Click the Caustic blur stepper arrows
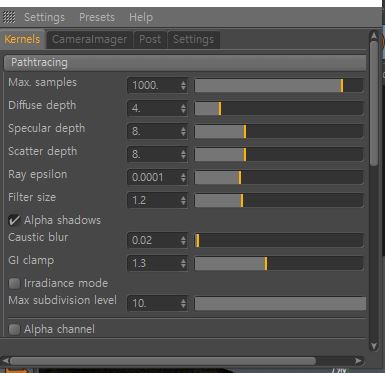Screen dimensions: 385x373 (x=183, y=240)
